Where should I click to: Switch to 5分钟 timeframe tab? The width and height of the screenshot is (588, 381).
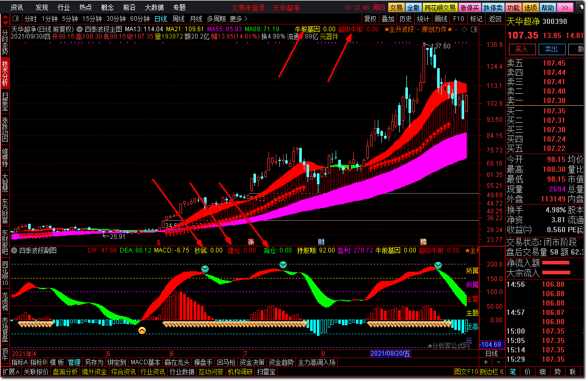coord(70,19)
